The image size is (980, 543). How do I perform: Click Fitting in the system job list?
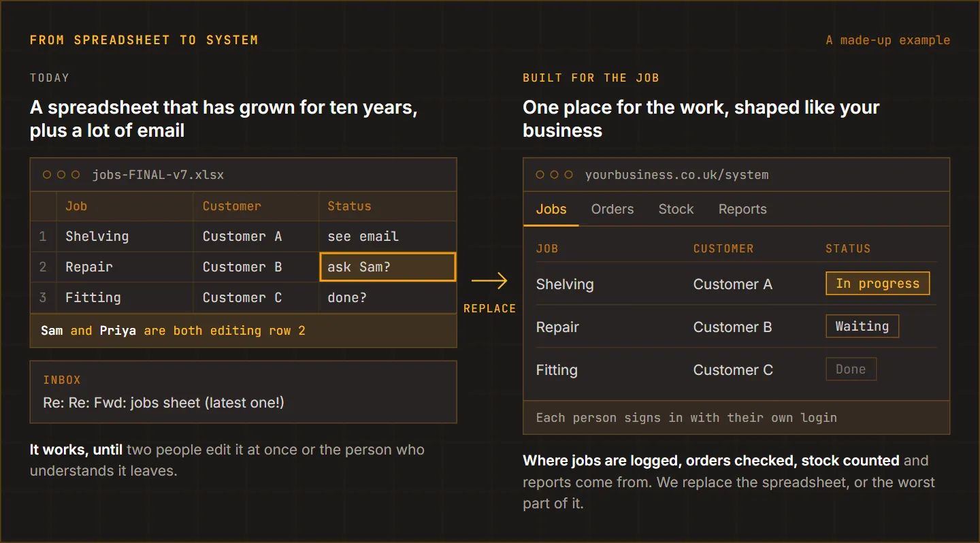click(x=557, y=370)
